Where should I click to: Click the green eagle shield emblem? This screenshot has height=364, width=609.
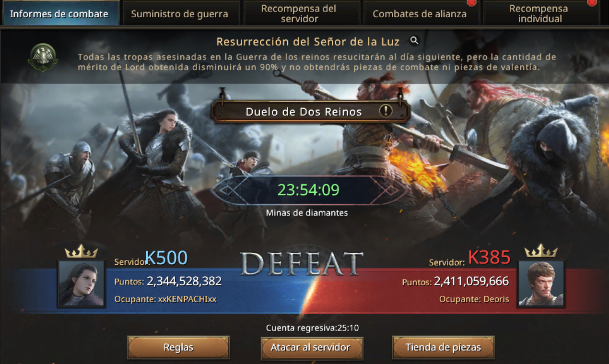click(x=43, y=57)
